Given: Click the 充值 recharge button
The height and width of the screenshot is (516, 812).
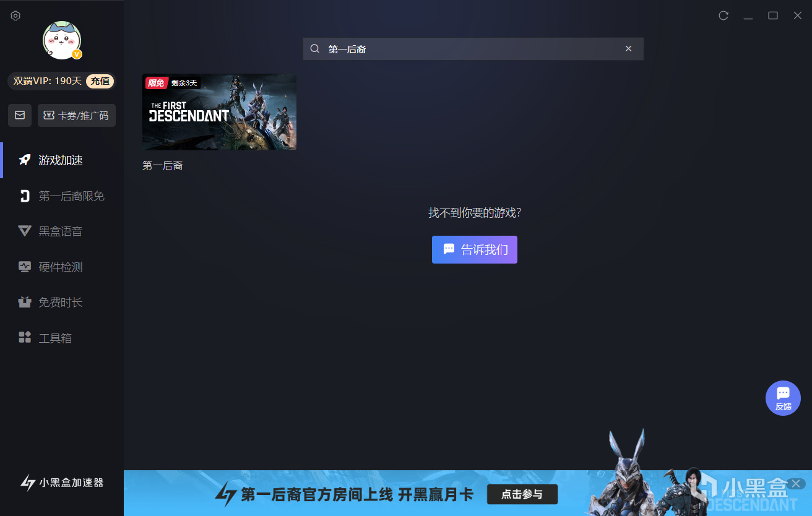Looking at the screenshot, I should [x=100, y=81].
